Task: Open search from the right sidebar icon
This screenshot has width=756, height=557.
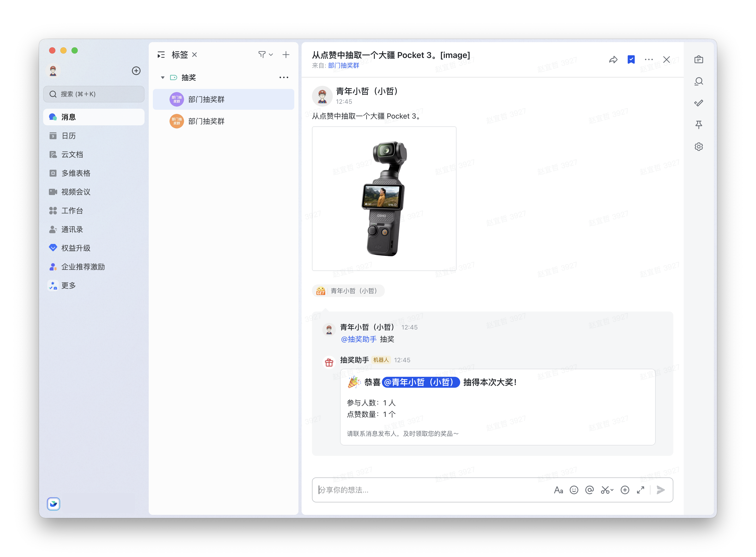Action: click(699, 81)
